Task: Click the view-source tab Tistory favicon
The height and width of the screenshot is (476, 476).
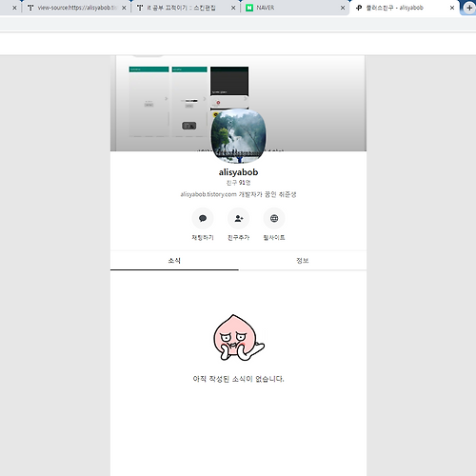Action: tap(30, 8)
